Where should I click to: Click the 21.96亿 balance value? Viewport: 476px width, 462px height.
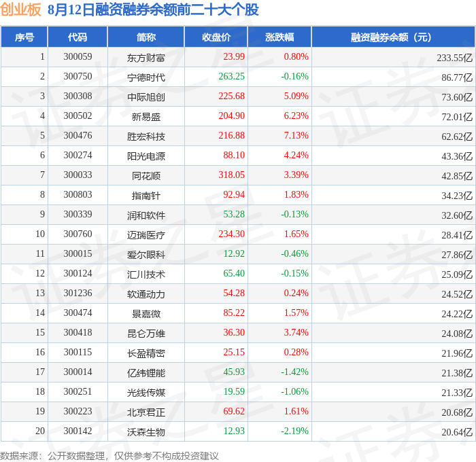(x=457, y=353)
